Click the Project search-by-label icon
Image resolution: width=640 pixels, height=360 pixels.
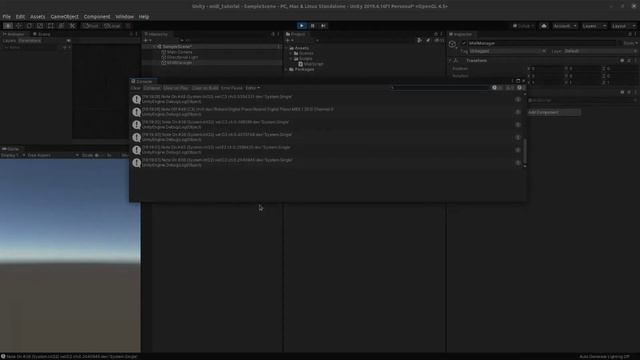pos(428,40)
